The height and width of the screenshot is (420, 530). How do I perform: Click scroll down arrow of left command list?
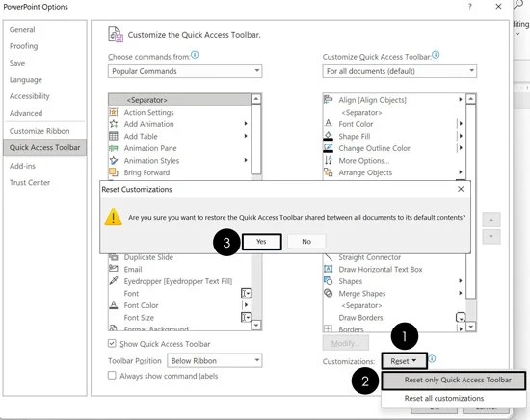tap(256, 325)
